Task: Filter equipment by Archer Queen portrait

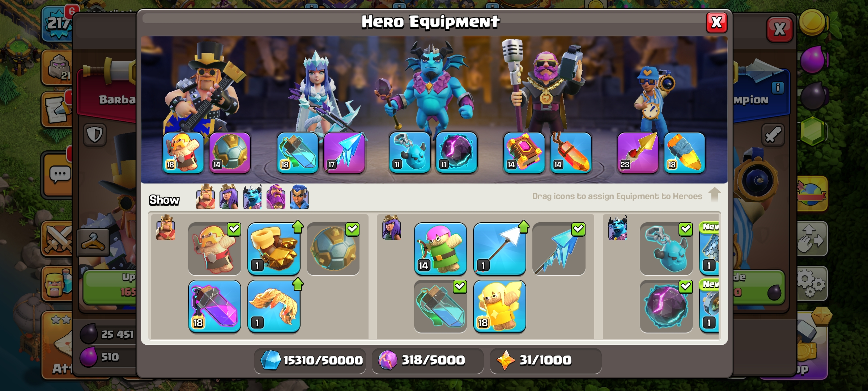Action: click(x=229, y=197)
